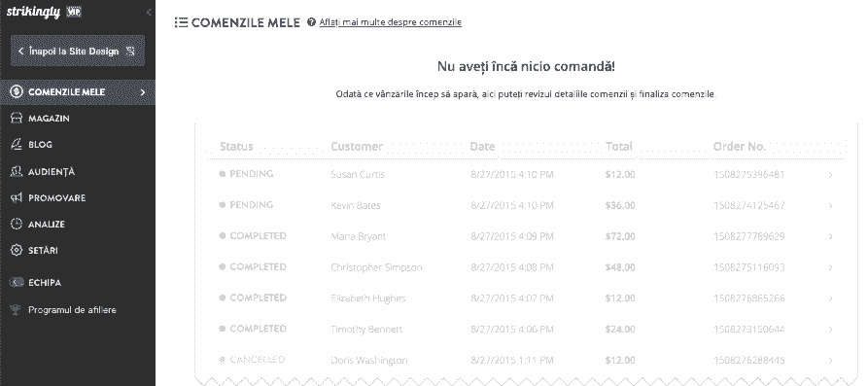Open the Magazin store icon

coord(17,118)
